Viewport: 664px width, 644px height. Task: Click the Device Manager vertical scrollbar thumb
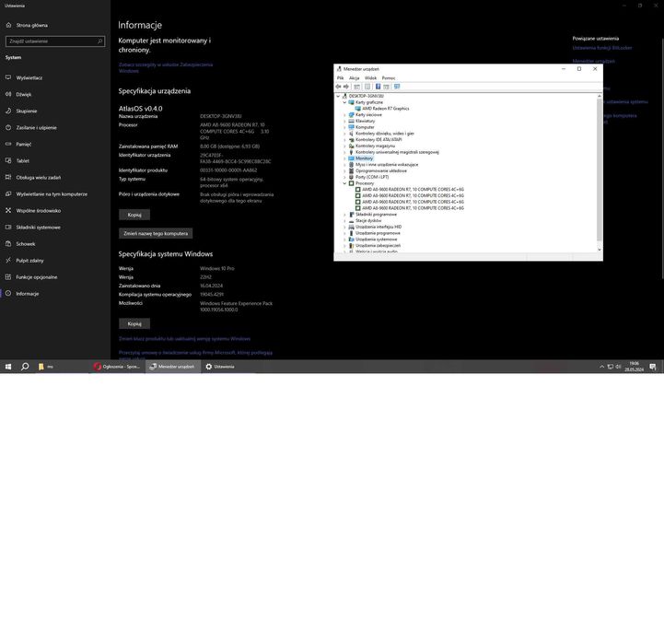pyautogui.click(x=600, y=170)
